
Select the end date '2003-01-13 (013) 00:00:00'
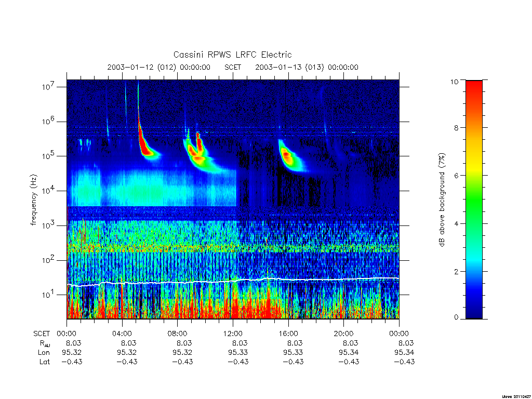pos(307,67)
